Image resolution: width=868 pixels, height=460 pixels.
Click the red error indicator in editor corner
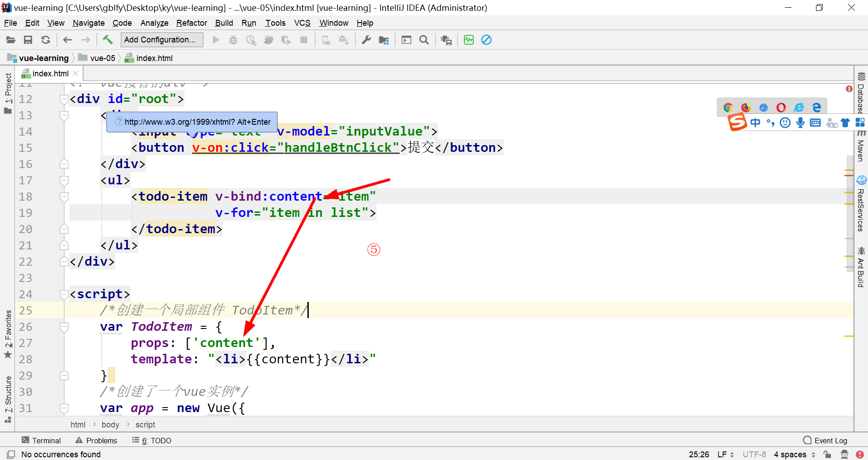849,89
